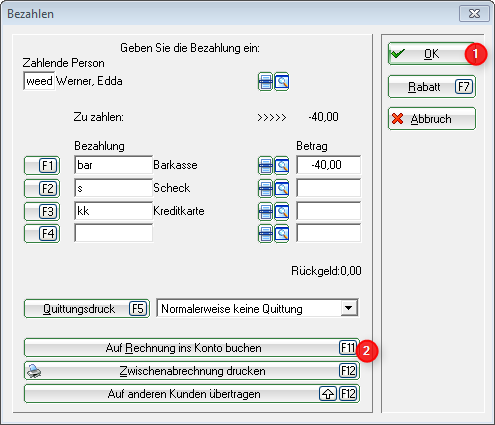Image resolution: width=495 pixels, height=425 pixels.
Task: Click Auf Rechnung ins Konto buchen
Action: tap(192, 348)
